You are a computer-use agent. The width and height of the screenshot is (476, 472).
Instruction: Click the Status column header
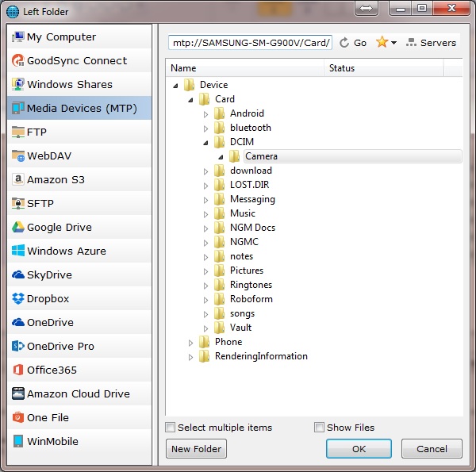[384, 68]
